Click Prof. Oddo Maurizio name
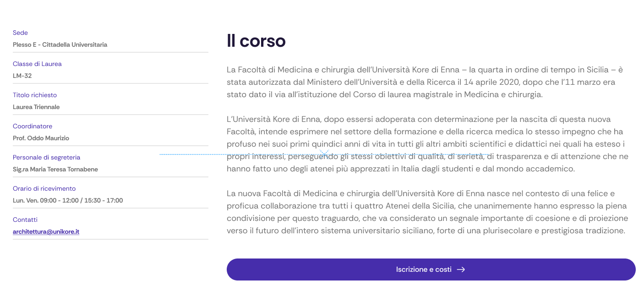Viewport: 644px width, 297px height. click(x=41, y=138)
